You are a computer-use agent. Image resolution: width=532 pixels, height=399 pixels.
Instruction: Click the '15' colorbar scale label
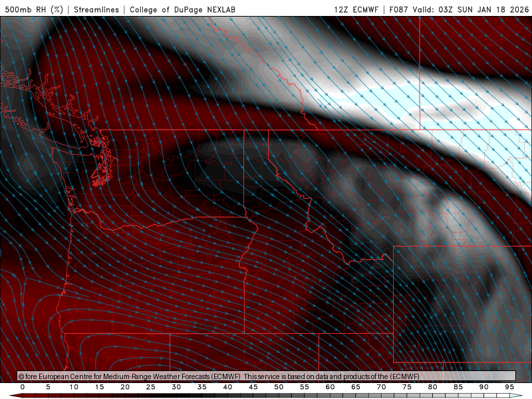(99, 387)
